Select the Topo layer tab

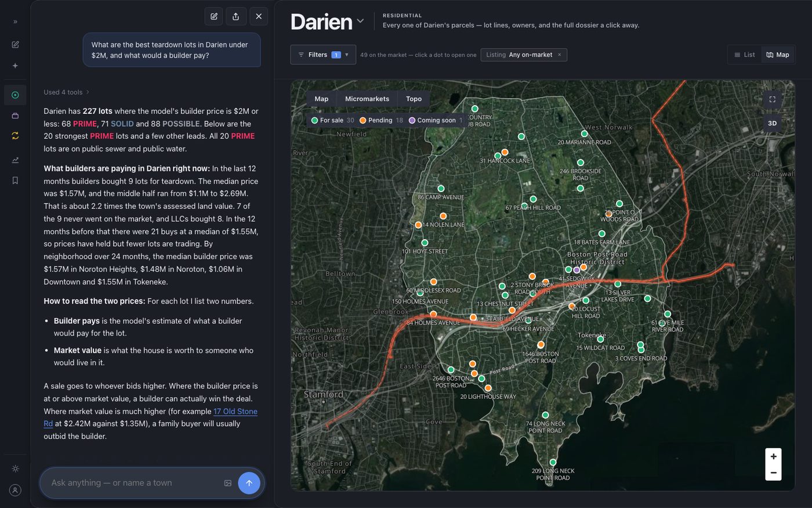tap(414, 99)
